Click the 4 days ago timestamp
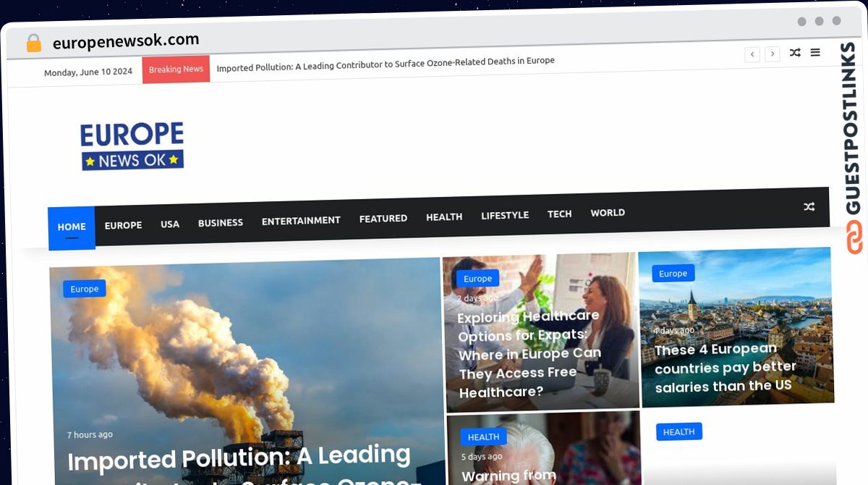Image resolution: width=868 pixels, height=485 pixels. [x=674, y=331]
